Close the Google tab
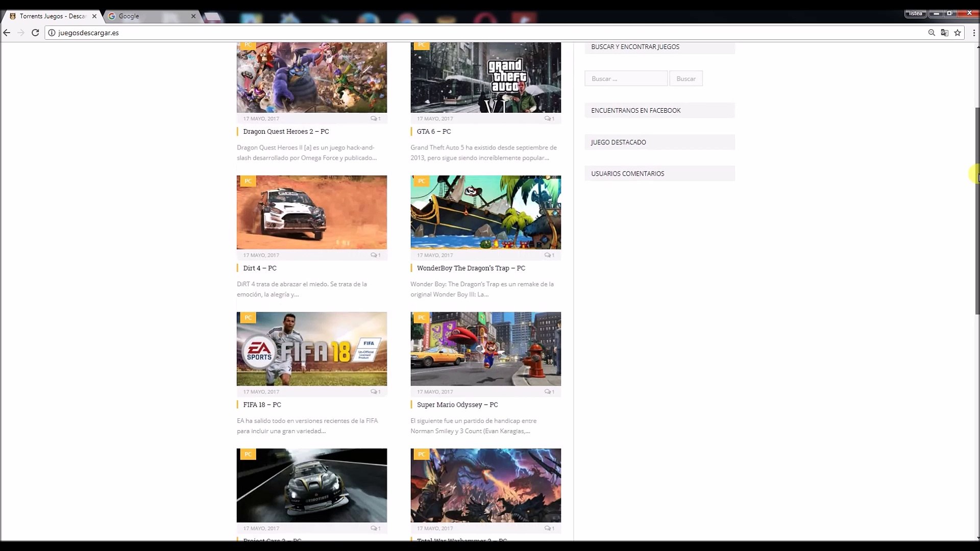 point(193,16)
